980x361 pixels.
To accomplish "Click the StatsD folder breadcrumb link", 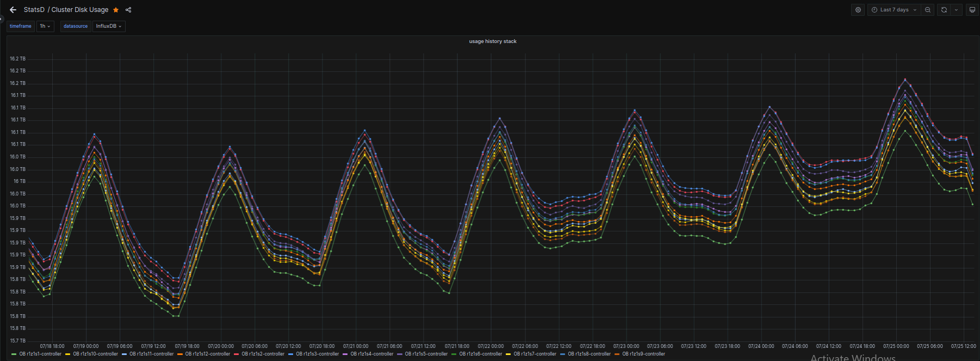I will point(34,10).
